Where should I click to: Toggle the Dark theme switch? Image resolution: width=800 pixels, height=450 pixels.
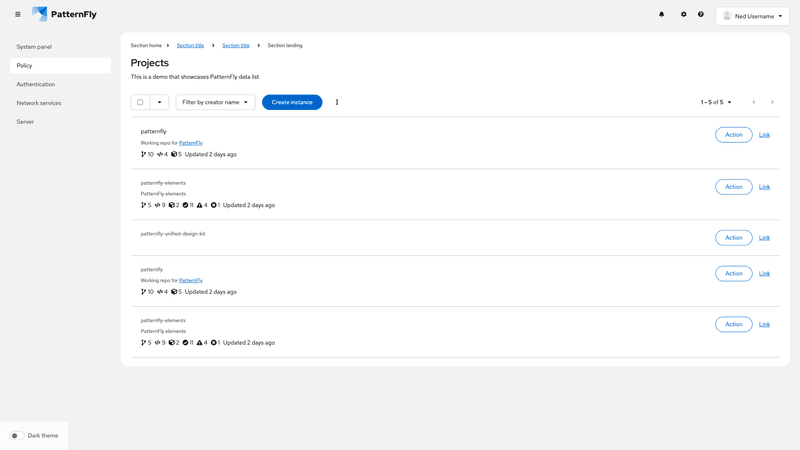click(17, 436)
